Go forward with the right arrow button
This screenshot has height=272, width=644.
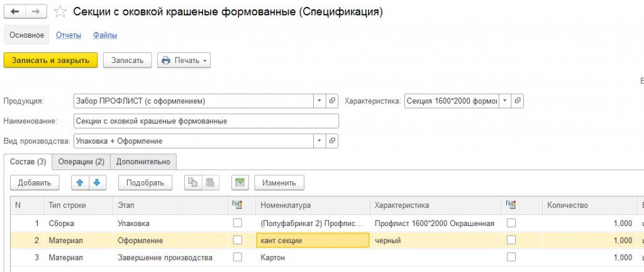[36, 12]
